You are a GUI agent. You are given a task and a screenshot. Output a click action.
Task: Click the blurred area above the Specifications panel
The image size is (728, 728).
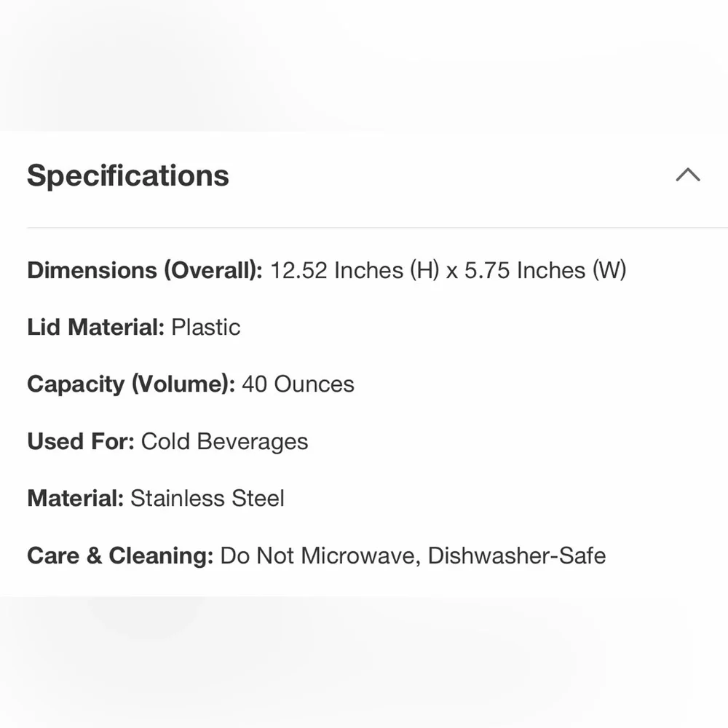click(x=364, y=66)
